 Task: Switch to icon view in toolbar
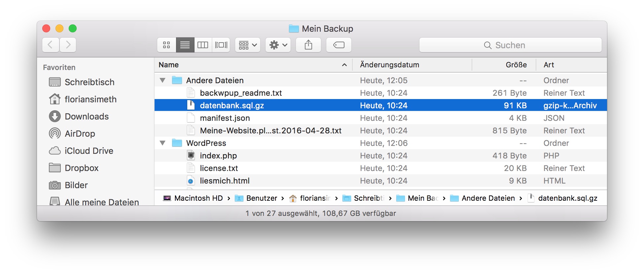point(166,45)
